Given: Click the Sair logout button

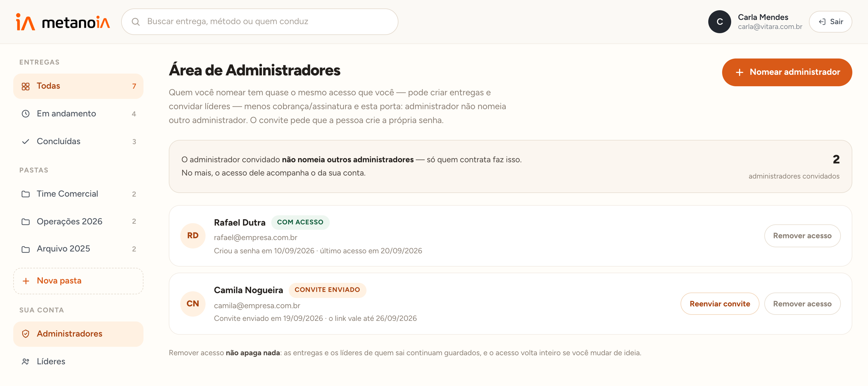Looking at the screenshot, I should click(x=830, y=22).
